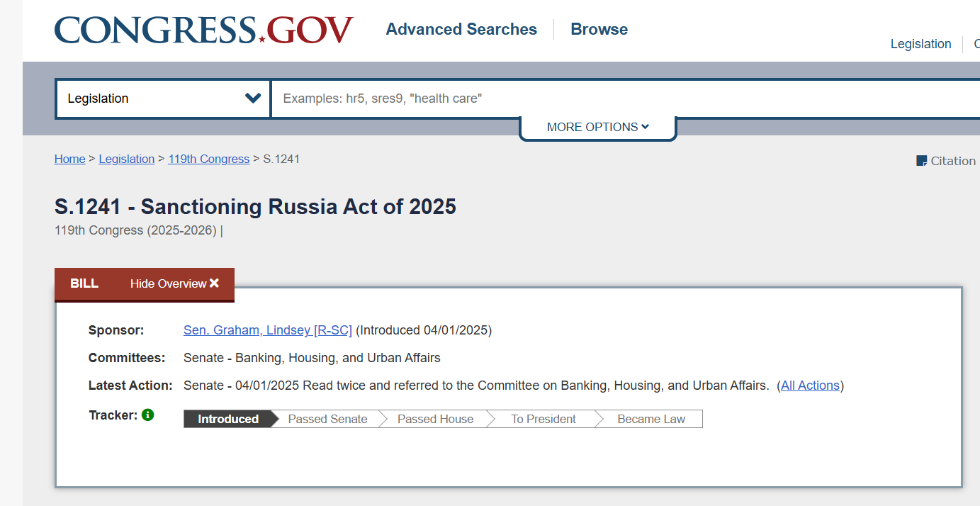Click the search input field
This screenshot has width=980, height=506.
coord(626,99)
